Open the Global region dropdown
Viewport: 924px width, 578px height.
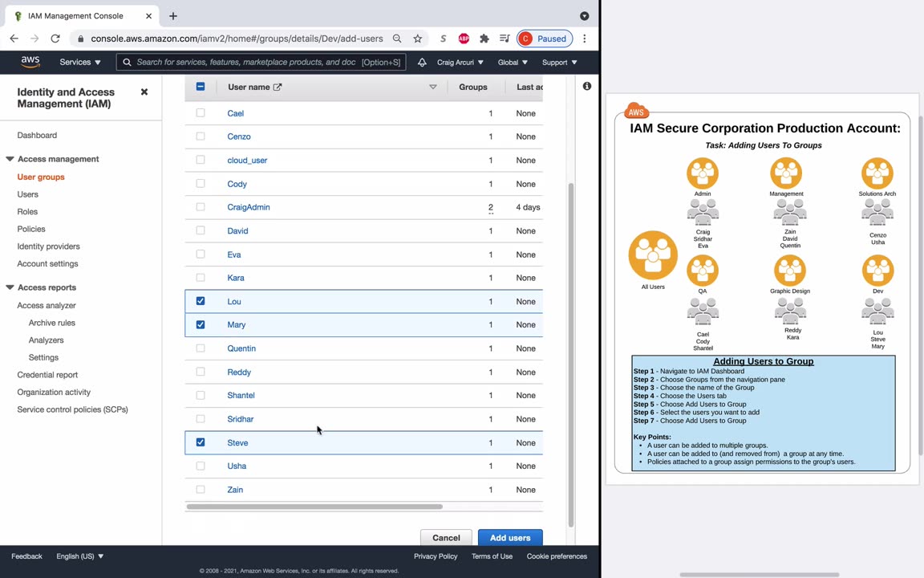[x=513, y=62]
